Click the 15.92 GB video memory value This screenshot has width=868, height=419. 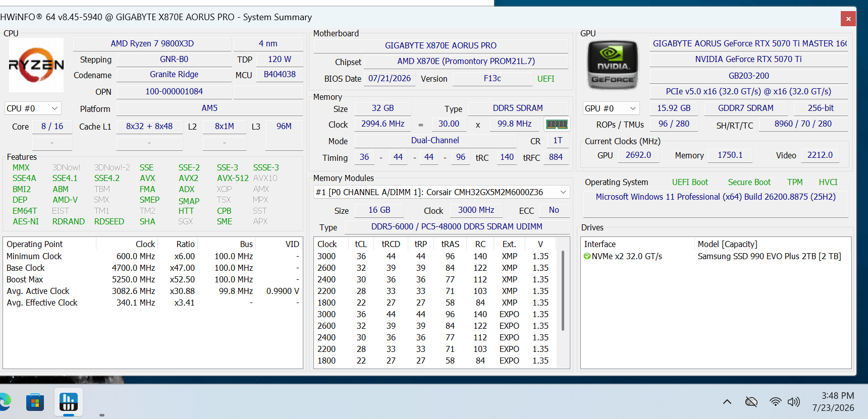[x=674, y=108]
